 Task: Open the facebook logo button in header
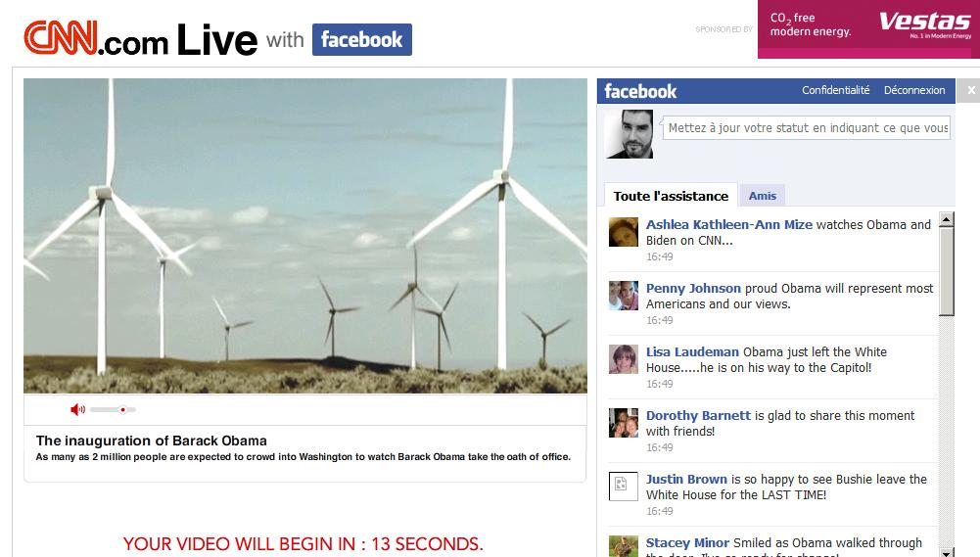point(362,39)
